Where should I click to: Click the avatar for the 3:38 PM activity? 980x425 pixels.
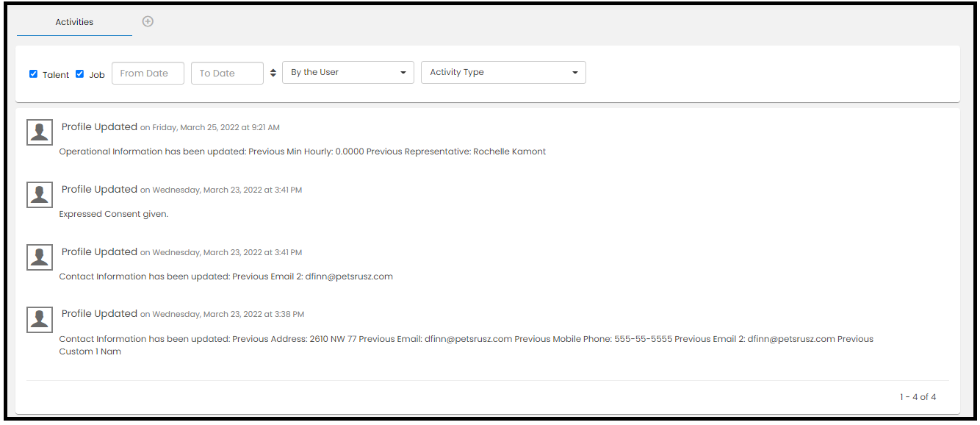tap(40, 319)
